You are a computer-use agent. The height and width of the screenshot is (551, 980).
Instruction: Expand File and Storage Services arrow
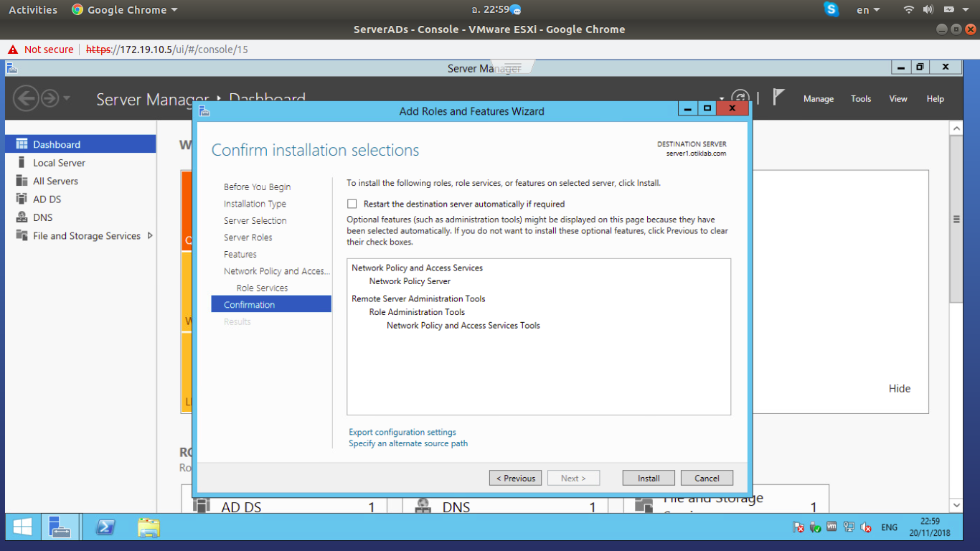pos(150,235)
